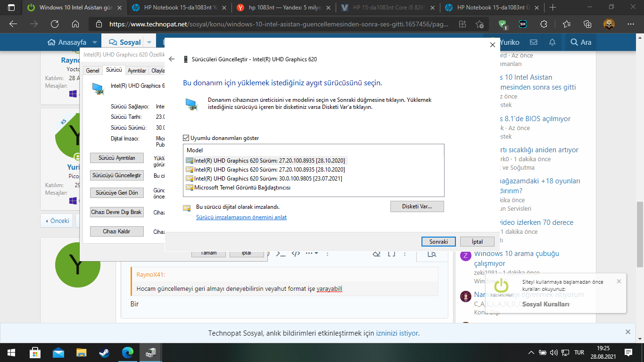Screen dimensions: 644x362
Task: Switch to HP Notebook 15-da1083nt Ya browser tab
Action: click(x=178, y=8)
